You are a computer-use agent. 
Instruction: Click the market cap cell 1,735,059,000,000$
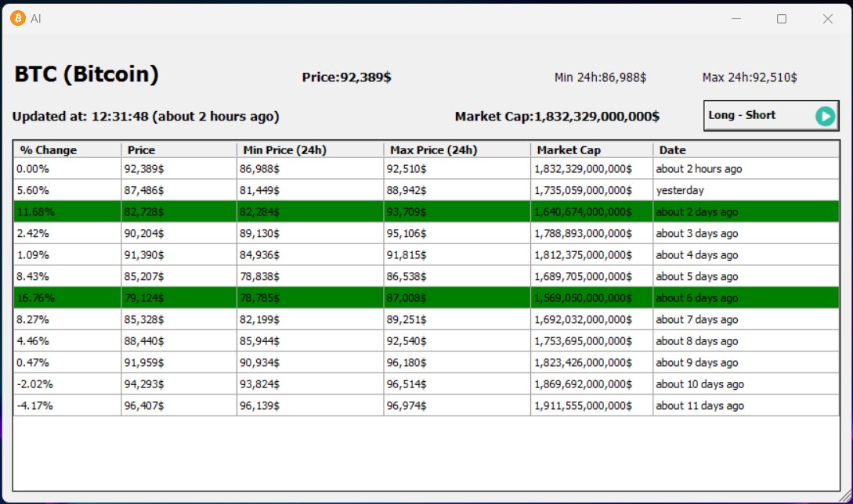click(591, 190)
